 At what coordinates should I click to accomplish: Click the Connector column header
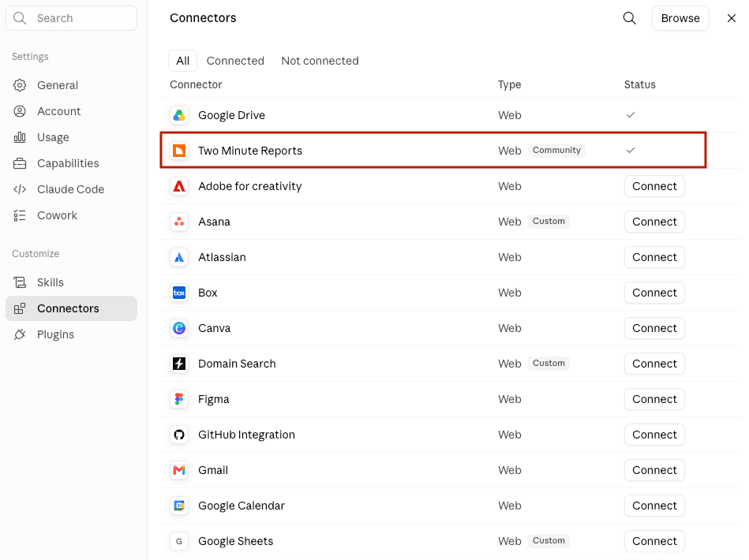click(x=196, y=84)
